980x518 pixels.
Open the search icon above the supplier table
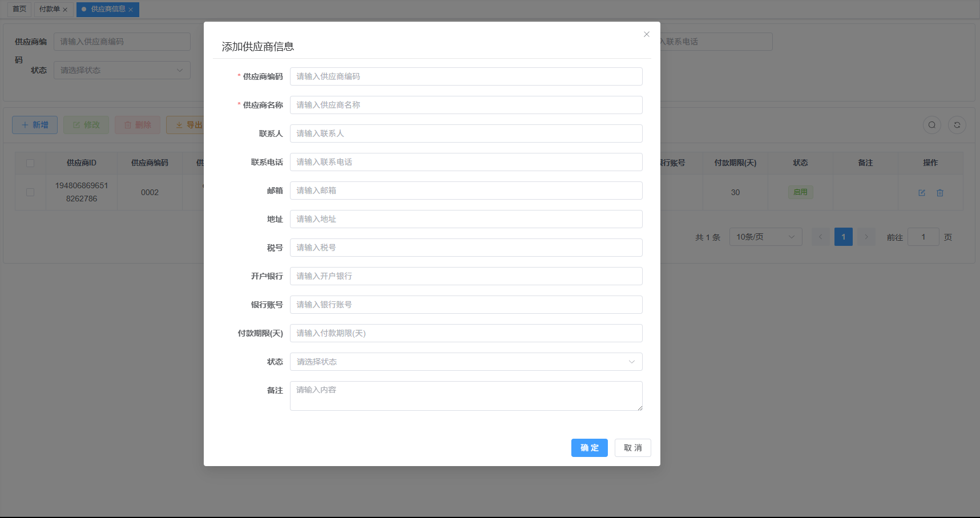(932, 124)
